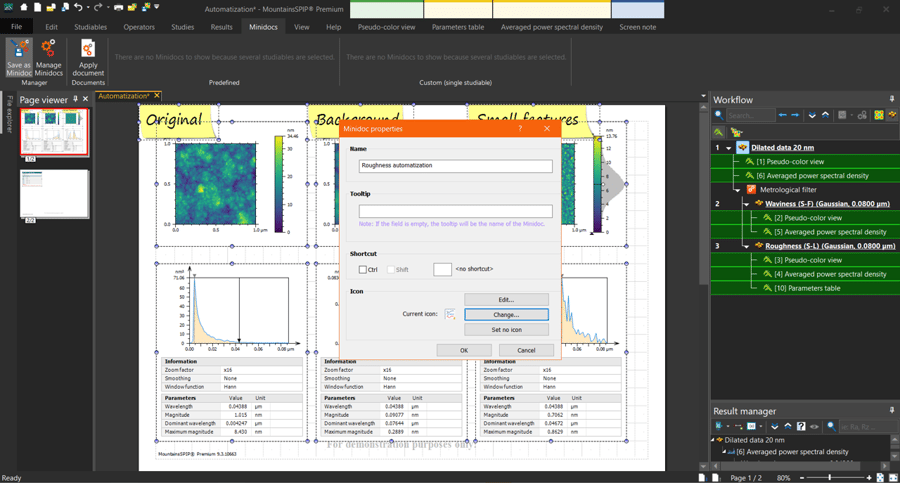
Task: Click the zoom-in plus in status bar
Action: coord(869,477)
